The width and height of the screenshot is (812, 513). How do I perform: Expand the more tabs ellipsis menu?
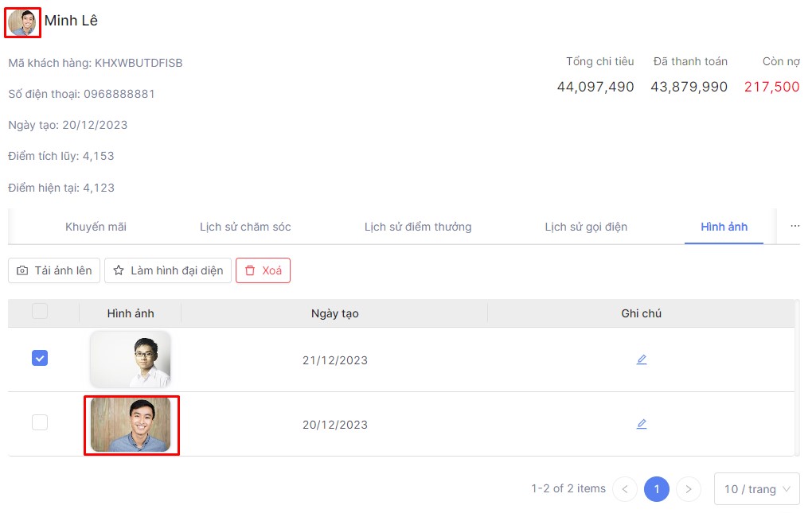[x=794, y=227]
